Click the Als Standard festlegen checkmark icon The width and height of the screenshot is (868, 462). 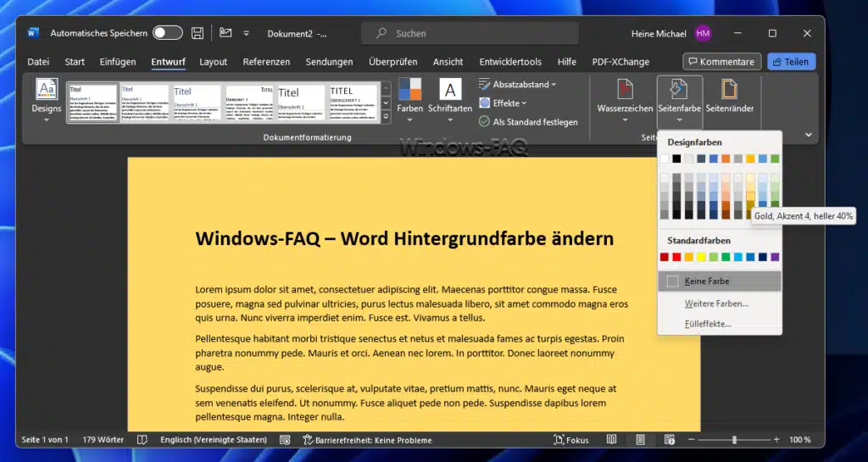click(484, 122)
